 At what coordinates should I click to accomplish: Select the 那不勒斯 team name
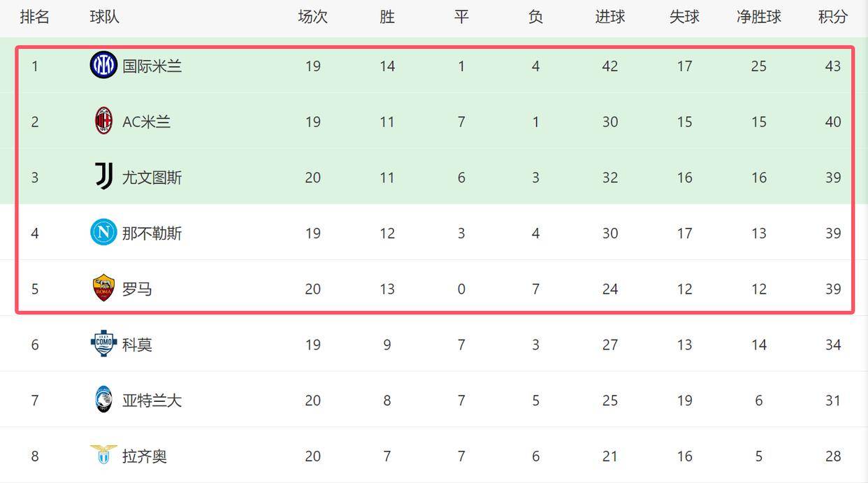coord(152,233)
